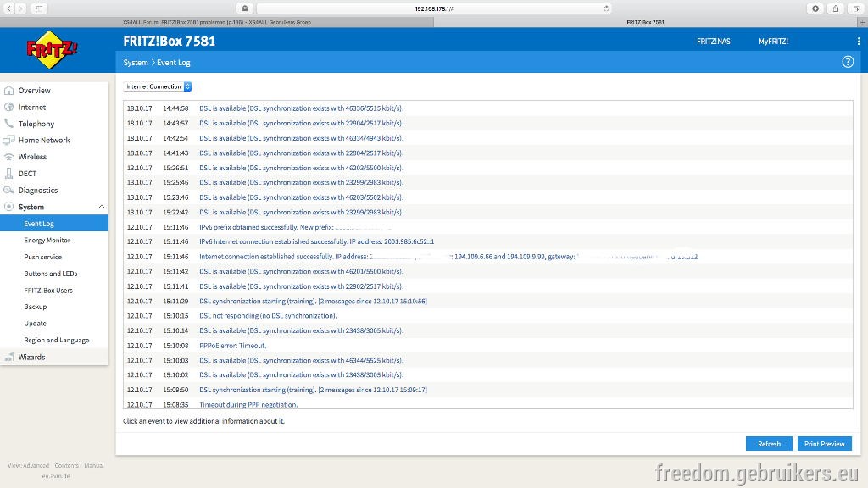Image resolution: width=868 pixels, height=488 pixels.
Task: Open the Diagnostics menu item
Action: tap(37, 190)
